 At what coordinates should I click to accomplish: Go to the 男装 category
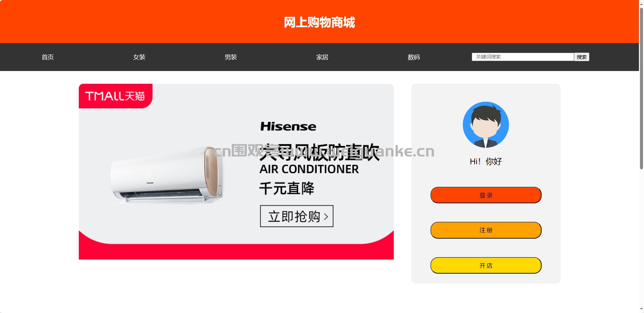(231, 57)
